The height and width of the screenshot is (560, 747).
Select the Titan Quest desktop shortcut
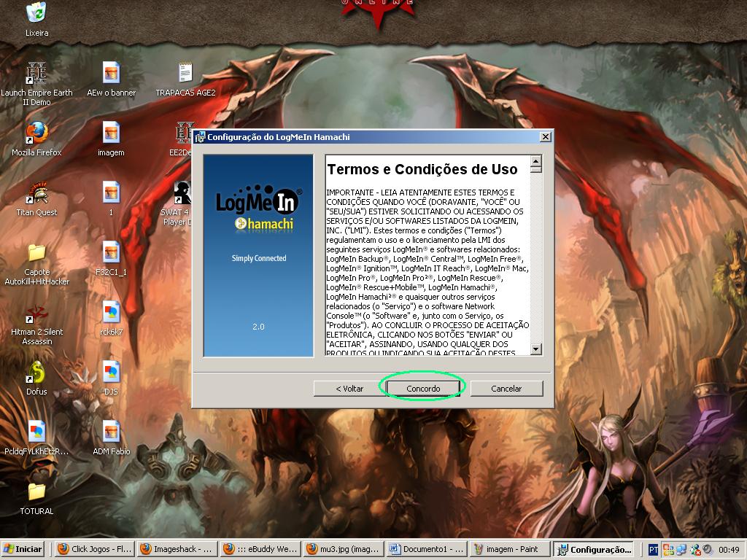(x=36, y=193)
